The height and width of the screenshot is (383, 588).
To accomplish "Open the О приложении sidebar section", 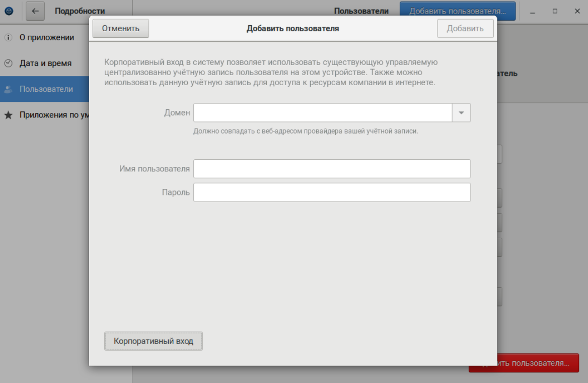I will point(47,38).
